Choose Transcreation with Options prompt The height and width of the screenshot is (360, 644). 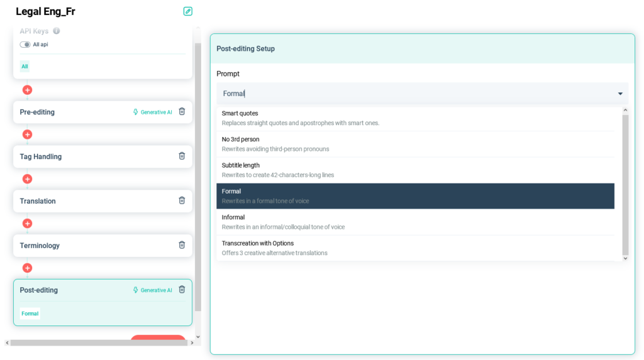(x=415, y=248)
